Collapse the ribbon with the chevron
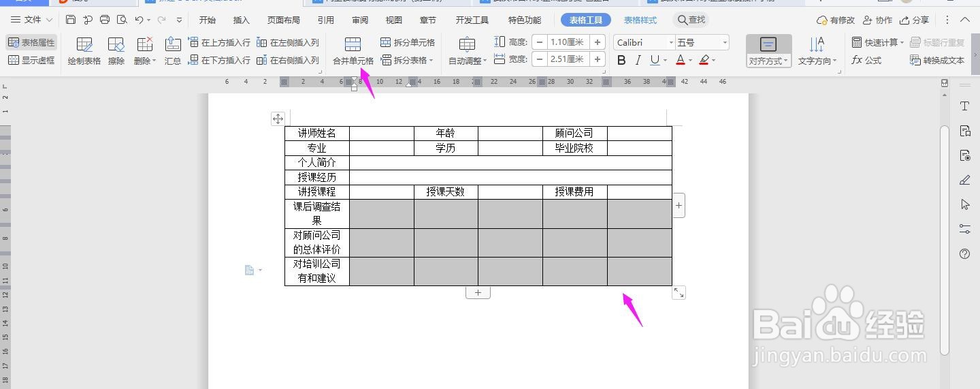The image size is (980, 389). click(x=964, y=20)
